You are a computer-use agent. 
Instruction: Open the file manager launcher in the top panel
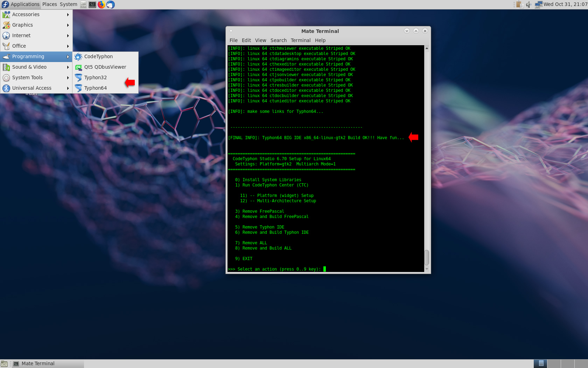click(x=83, y=5)
